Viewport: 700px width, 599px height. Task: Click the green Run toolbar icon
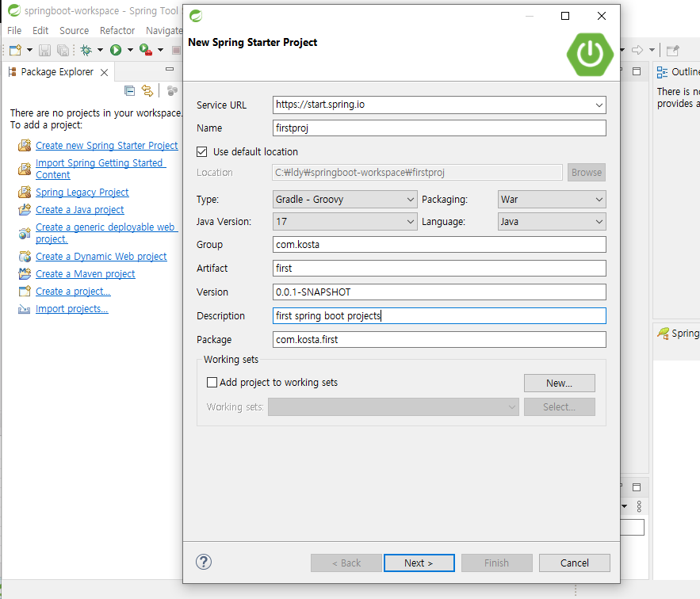[x=116, y=50]
